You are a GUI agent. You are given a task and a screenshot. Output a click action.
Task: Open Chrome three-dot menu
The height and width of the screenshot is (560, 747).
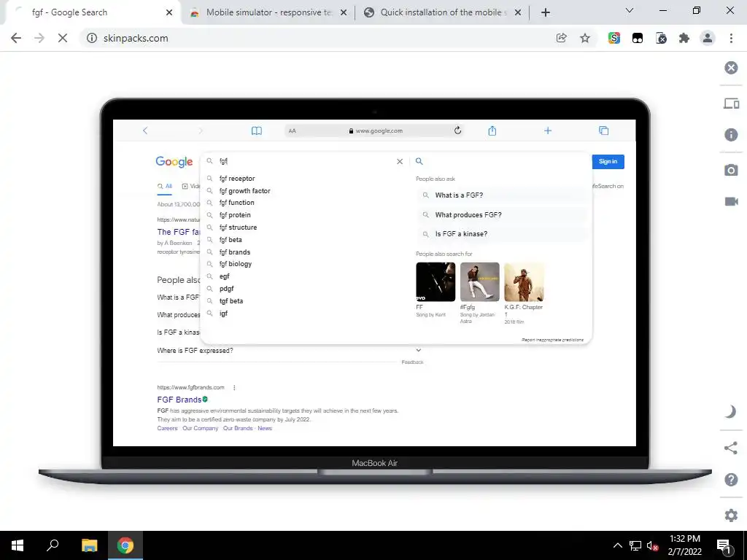731,38
